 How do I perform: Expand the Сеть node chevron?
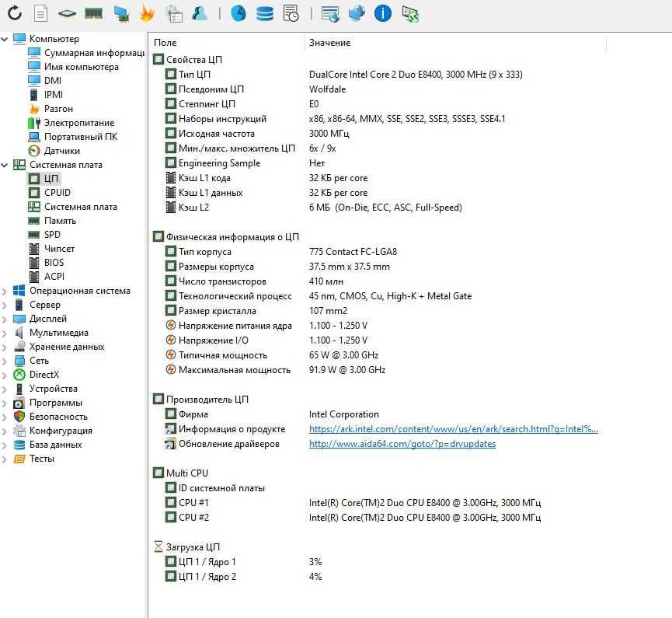point(5,361)
